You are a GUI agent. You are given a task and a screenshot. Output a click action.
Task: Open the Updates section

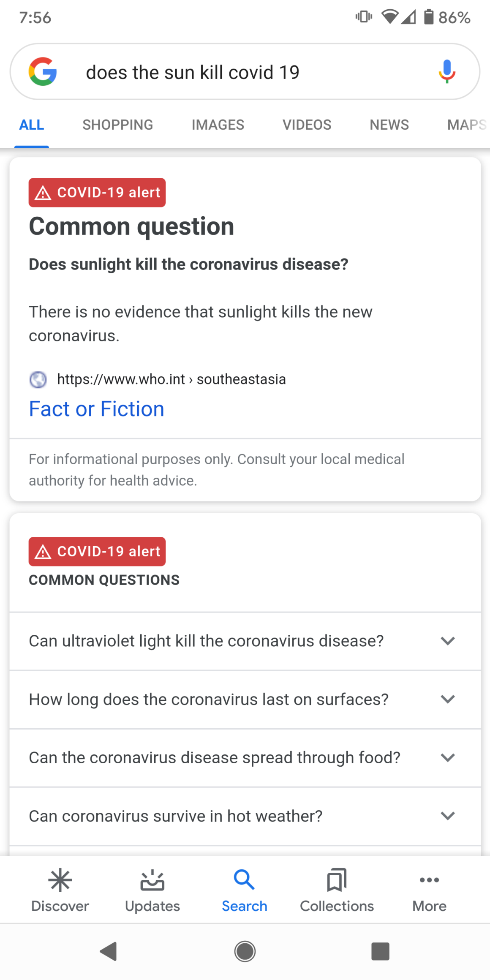pyautogui.click(x=152, y=890)
